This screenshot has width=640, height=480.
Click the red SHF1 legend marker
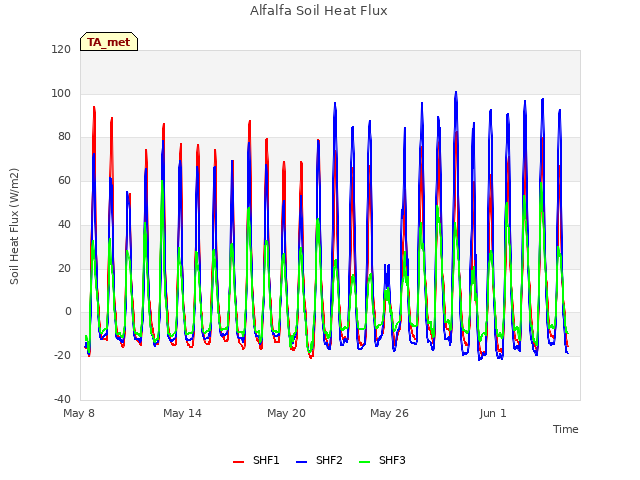(x=238, y=462)
